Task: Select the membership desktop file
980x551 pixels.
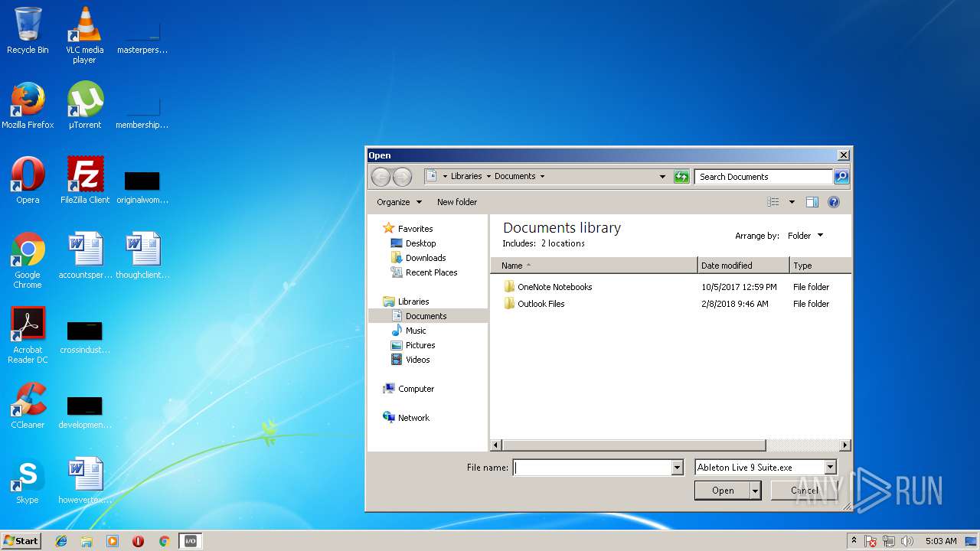Action: pyautogui.click(x=142, y=112)
